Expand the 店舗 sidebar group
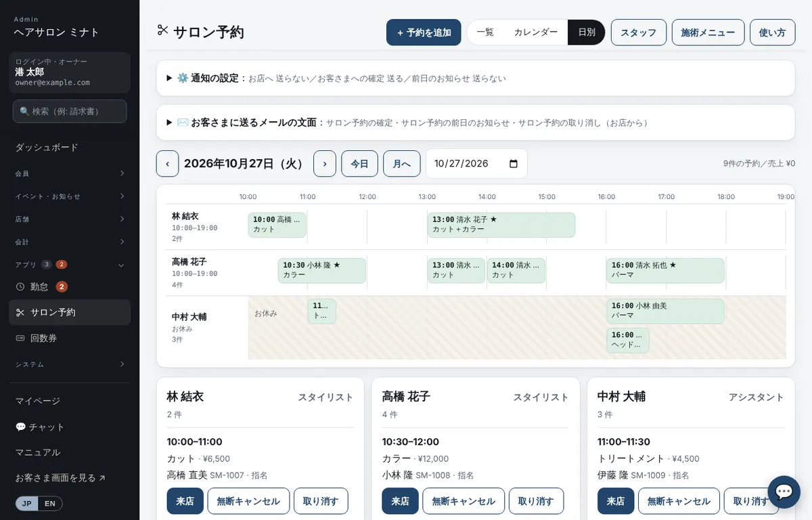This screenshot has width=812, height=520. click(x=70, y=219)
